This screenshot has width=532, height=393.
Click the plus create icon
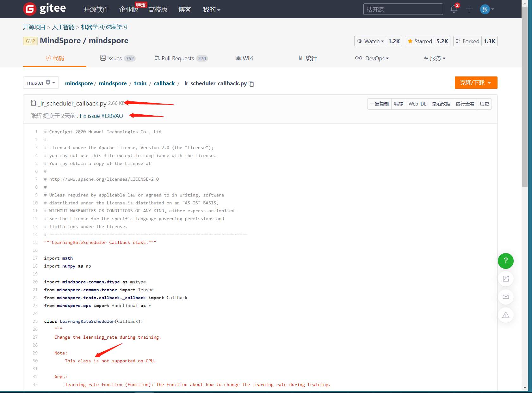pos(469,9)
